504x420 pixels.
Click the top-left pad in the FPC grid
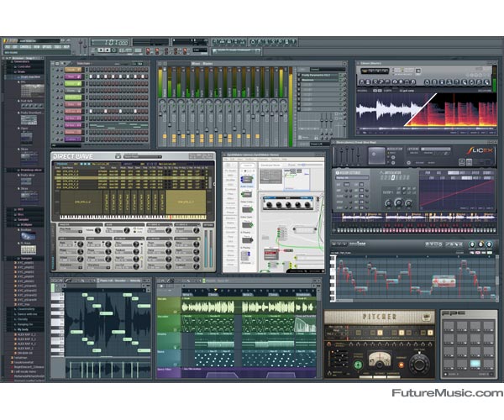click(449, 325)
